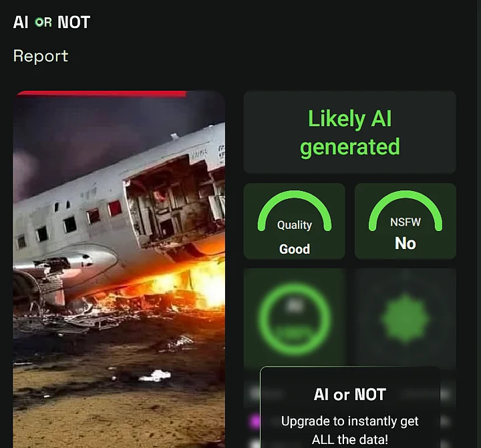Viewport: 481px width, 448px height.
Task: Click Upgrade to instantly get ALL data
Action: tap(349, 430)
